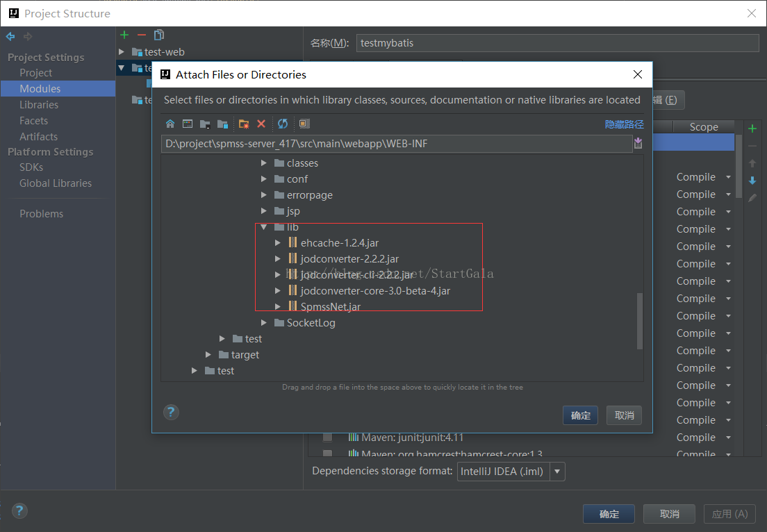Expand the SocketLog folder
767x532 pixels.
click(264, 323)
